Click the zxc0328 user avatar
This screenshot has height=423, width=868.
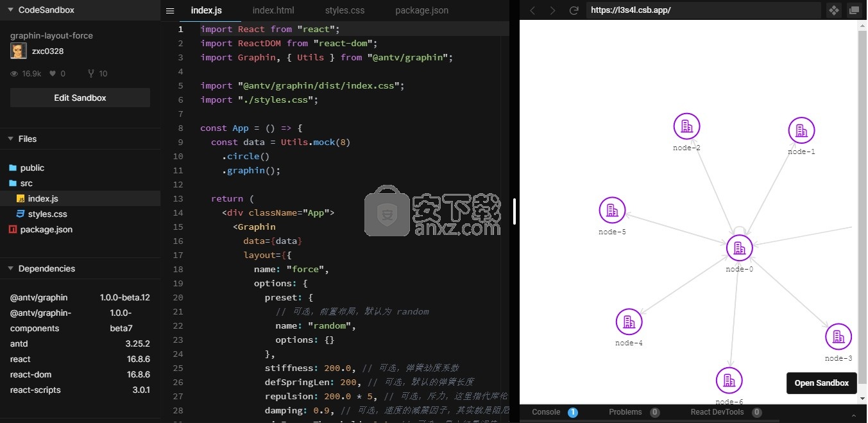click(x=18, y=51)
